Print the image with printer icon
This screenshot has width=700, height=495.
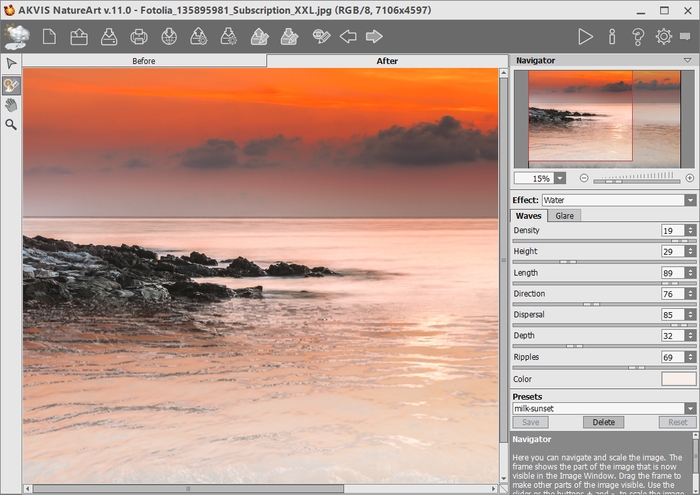coord(139,37)
